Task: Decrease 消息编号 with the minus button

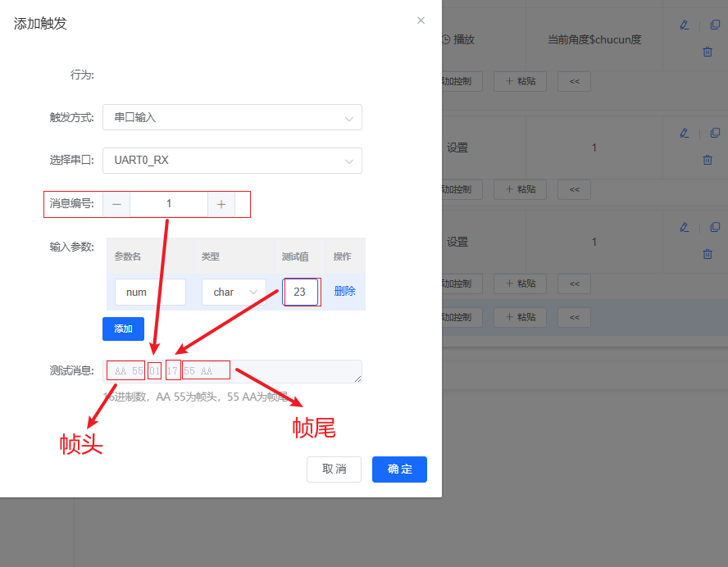Action: [116, 204]
